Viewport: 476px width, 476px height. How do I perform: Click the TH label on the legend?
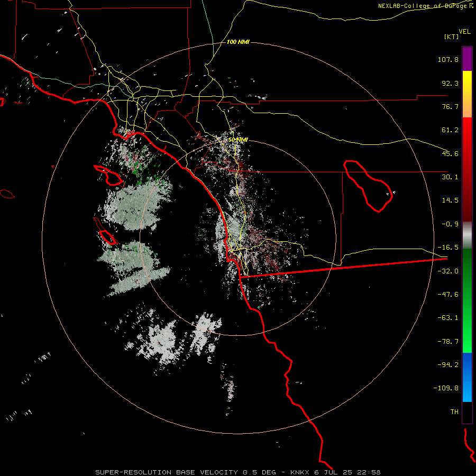[454, 411]
